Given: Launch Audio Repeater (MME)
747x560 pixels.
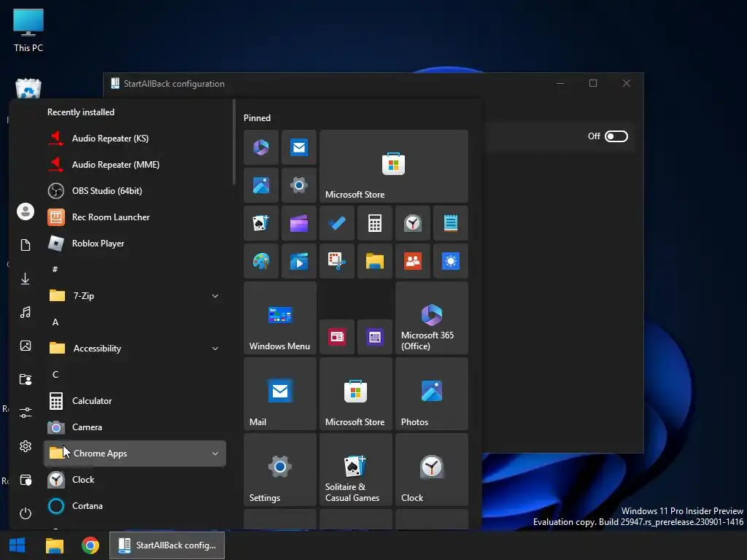Looking at the screenshot, I should click(135, 165).
